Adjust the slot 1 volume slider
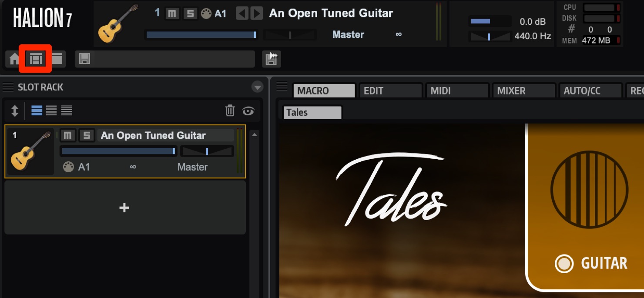This screenshot has width=644, height=298. click(118, 151)
